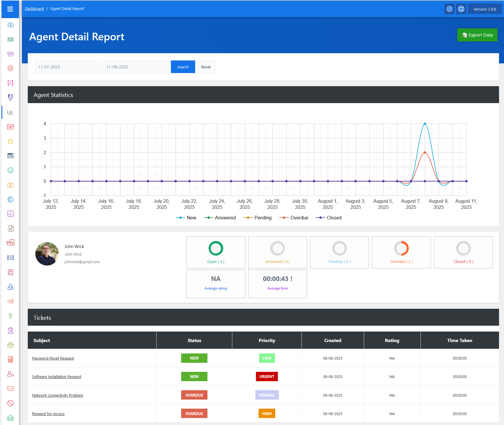
Task: Click the tickets icon in sidebar
Action: (11, 39)
